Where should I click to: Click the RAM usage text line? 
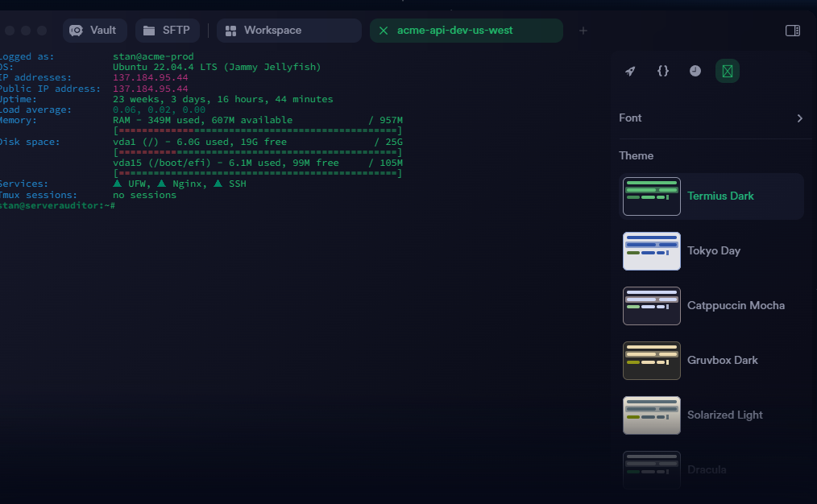(x=257, y=120)
